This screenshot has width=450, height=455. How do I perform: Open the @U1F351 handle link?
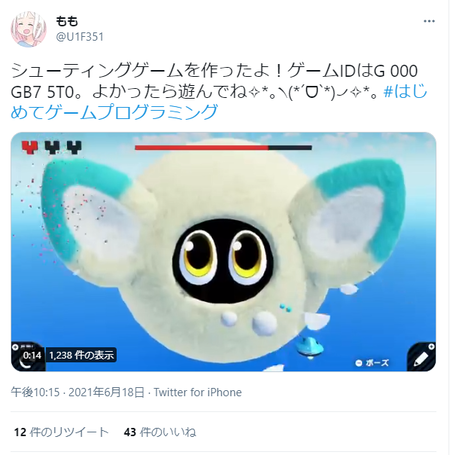pos(80,37)
